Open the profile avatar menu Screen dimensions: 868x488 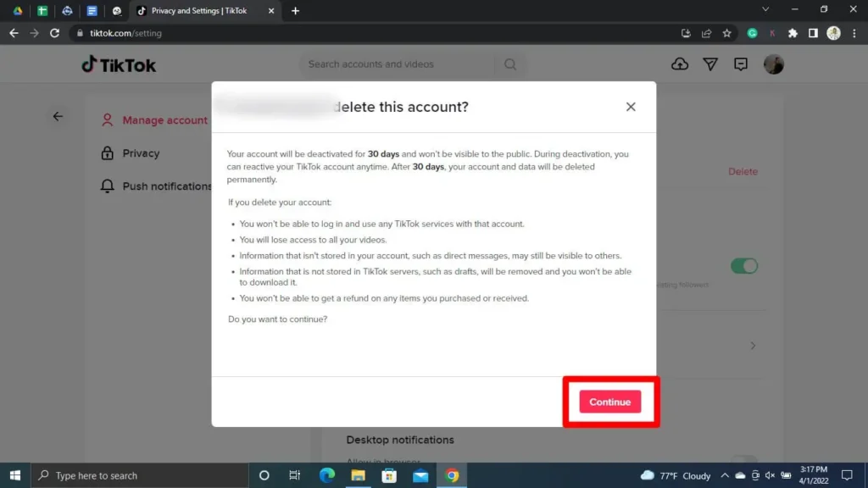pyautogui.click(x=773, y=64)
